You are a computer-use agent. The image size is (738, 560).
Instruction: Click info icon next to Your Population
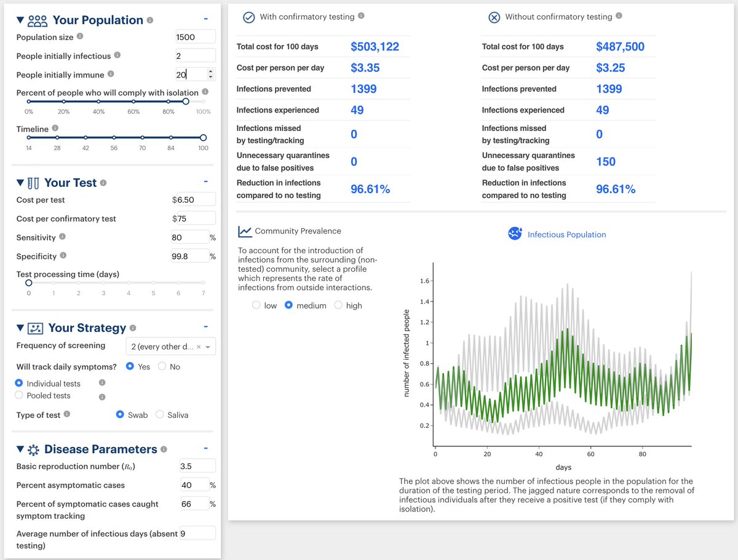tap(150, 20)
